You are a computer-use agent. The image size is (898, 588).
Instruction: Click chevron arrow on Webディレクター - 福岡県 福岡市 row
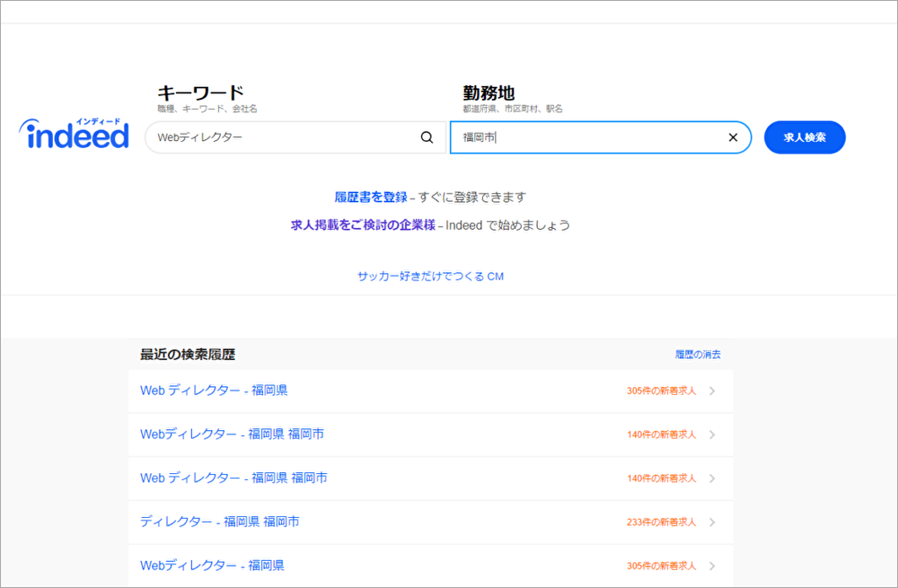click(x=712, y=434)
